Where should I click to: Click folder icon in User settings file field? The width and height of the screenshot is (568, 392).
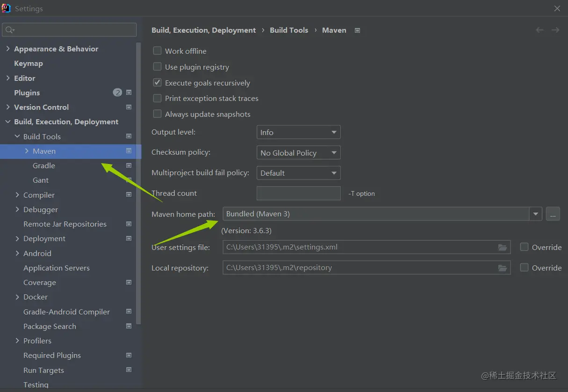pyautogui.click(x=503, y=247)
